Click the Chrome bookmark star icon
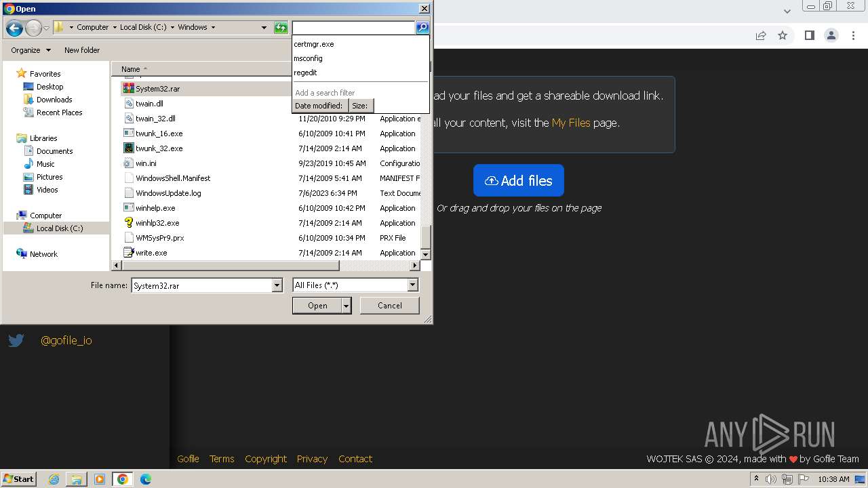The image size is (868, 488). pyautogui.click(x=783, y=35)
